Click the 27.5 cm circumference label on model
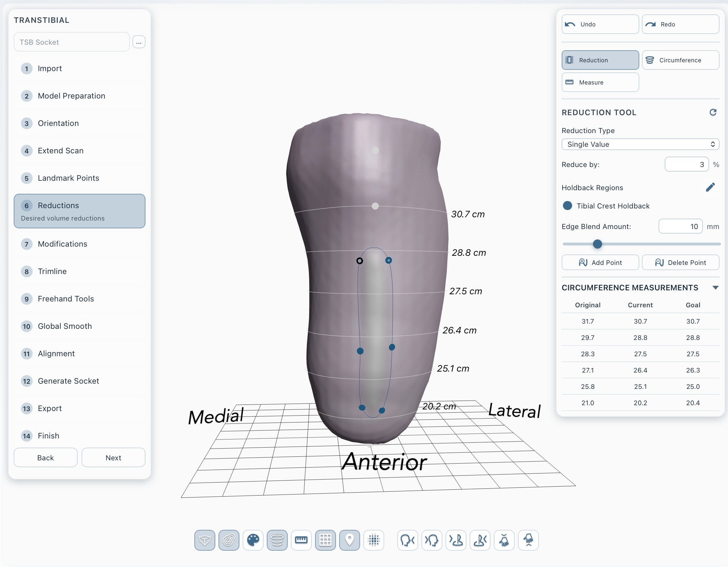728x567 pixels. 466,291
